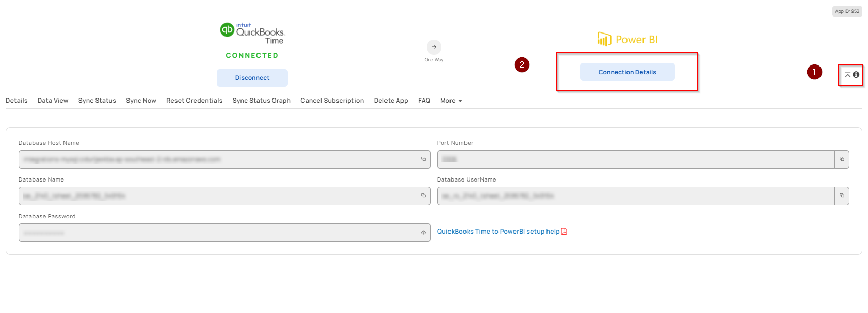Open the FAQ tab
The height and width of the screenshot is (313, 868).
pyautogui.click(x=424, y=101)
